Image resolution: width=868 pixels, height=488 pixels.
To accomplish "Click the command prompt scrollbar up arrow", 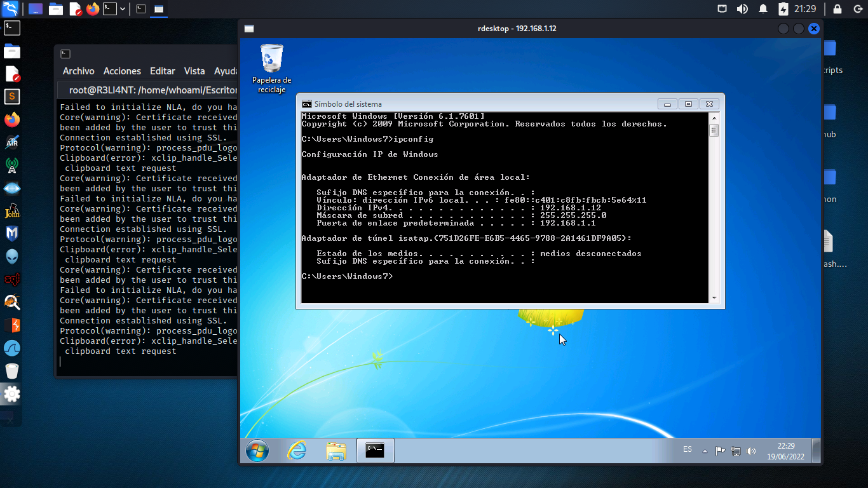I will (x=714, y=118).
